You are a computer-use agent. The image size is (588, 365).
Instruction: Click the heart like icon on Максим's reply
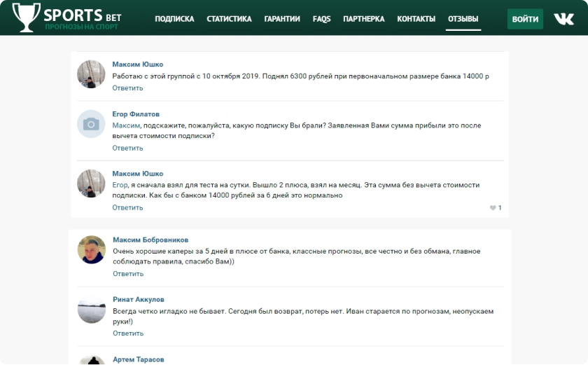(493, 208)
